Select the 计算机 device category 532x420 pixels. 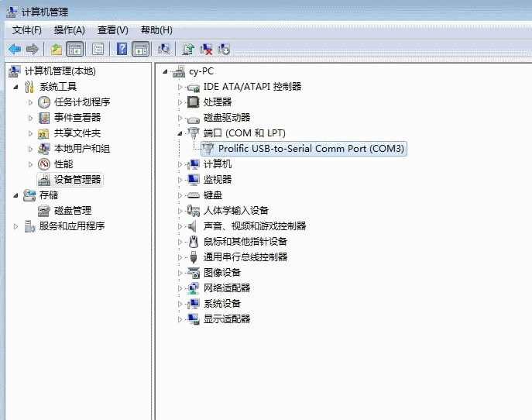[217, 164]
